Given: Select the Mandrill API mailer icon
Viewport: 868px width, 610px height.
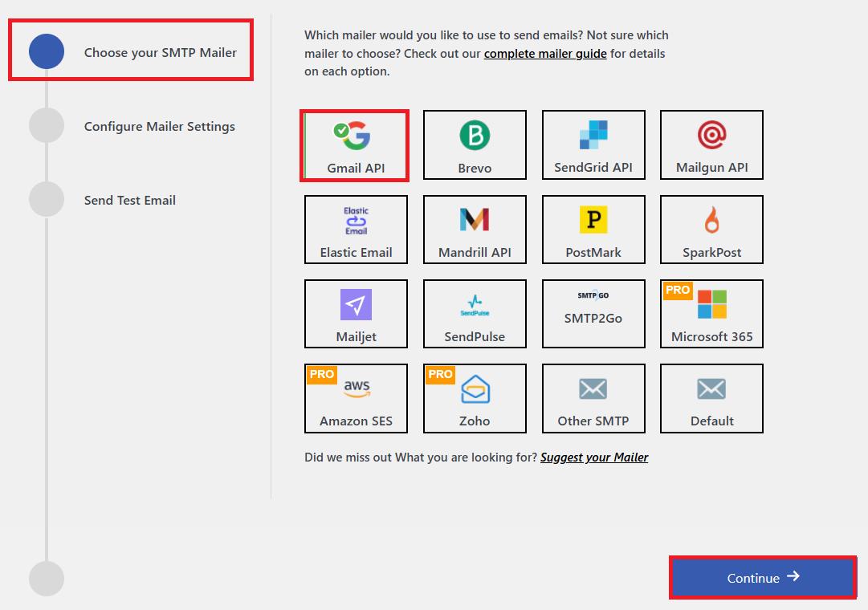Looking at the screenshot, I should point(475,220).
